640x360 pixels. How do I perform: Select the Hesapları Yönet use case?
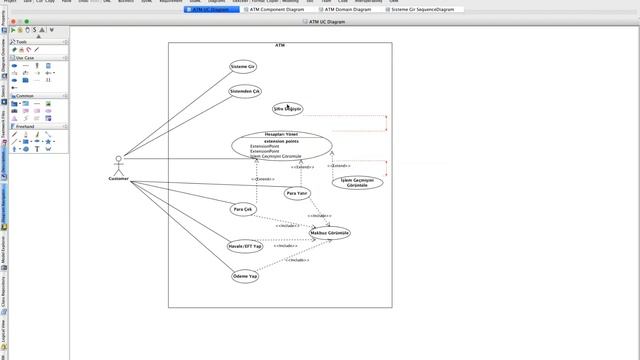[282, 145]
